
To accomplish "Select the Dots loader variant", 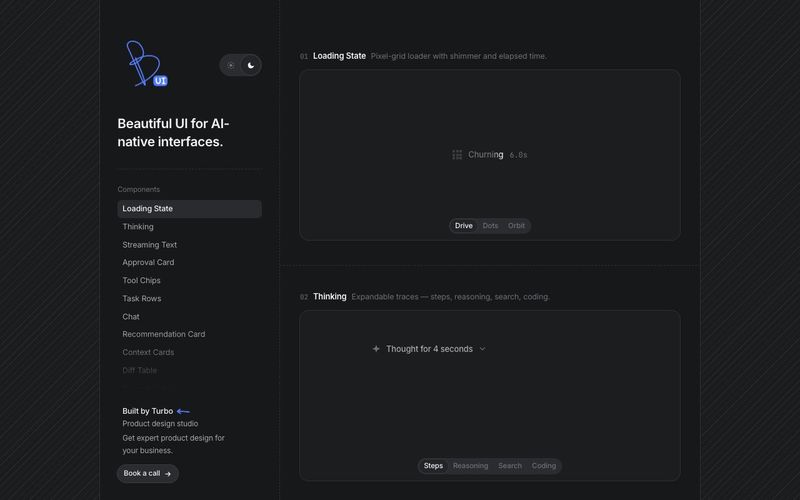I will coord(490,226).
